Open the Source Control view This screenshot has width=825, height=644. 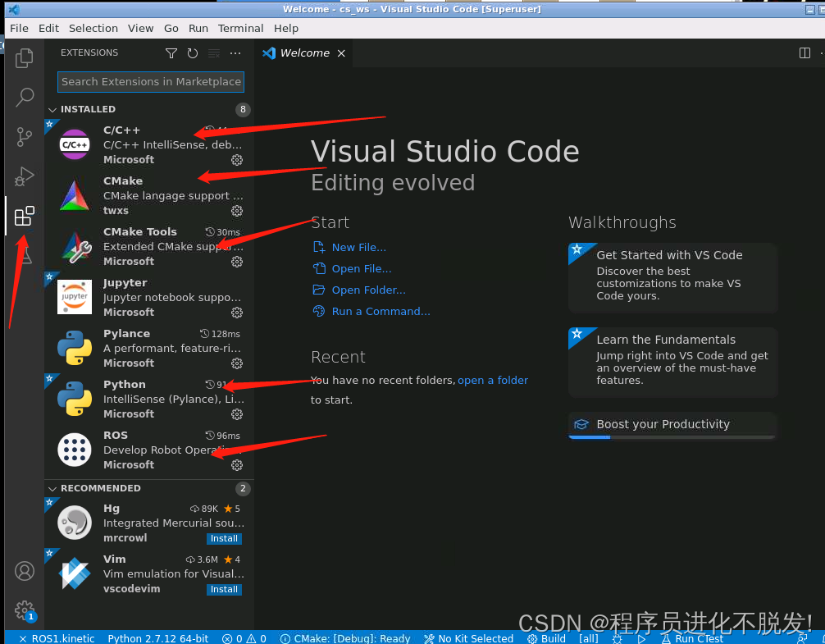[x=25, y=137]
